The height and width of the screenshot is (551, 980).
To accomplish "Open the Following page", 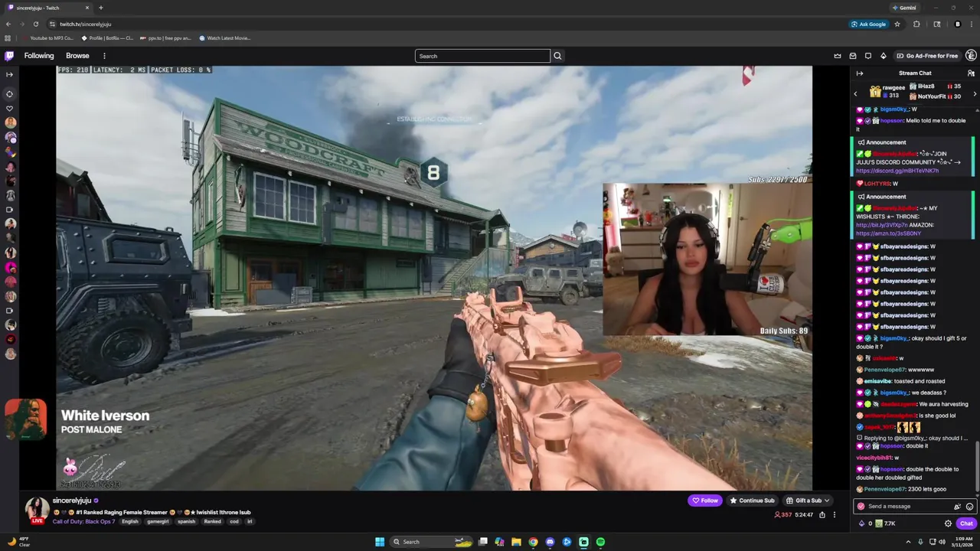I will [39, 56].
